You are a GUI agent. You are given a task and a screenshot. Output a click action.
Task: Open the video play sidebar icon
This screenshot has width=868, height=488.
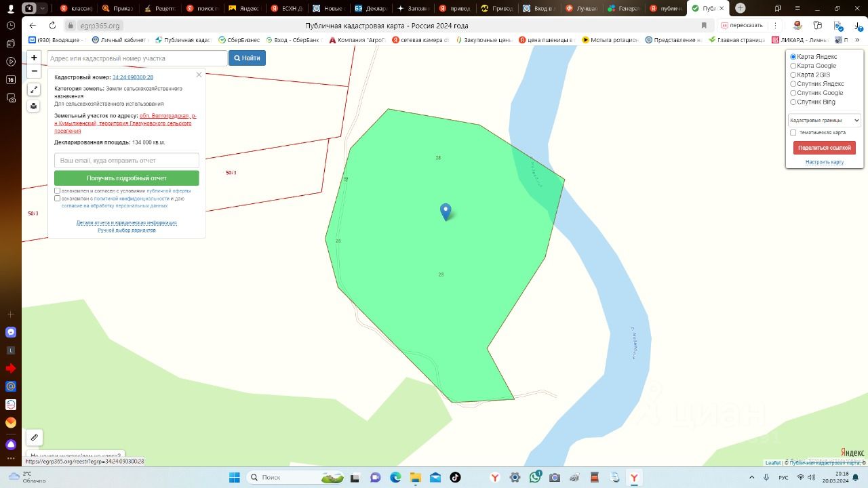click(x=11, y=62)
